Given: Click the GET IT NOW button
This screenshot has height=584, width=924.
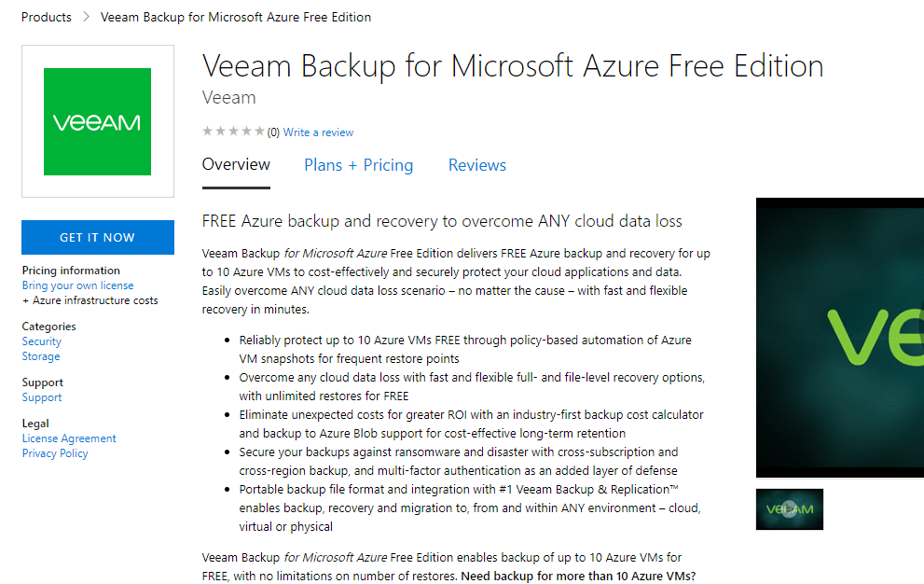Looking at the screenshot, I should click(x=97, y=237).
